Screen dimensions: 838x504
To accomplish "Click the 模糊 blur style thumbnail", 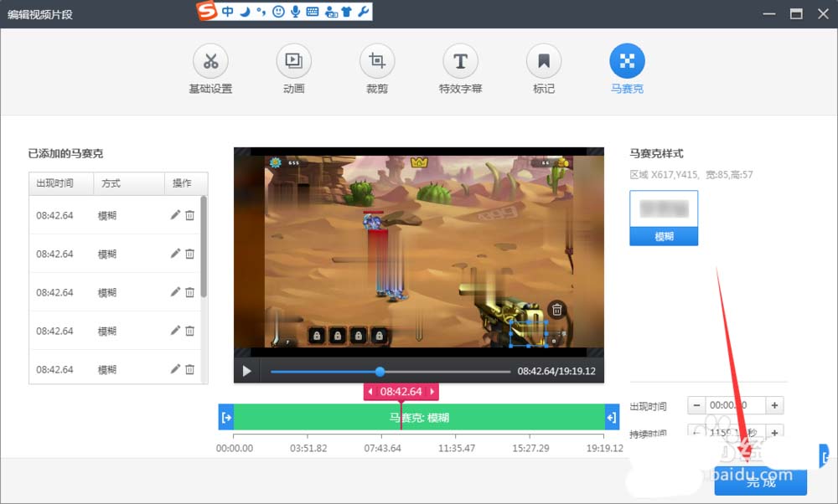I will pyautogui.click(x=664, y=218).
